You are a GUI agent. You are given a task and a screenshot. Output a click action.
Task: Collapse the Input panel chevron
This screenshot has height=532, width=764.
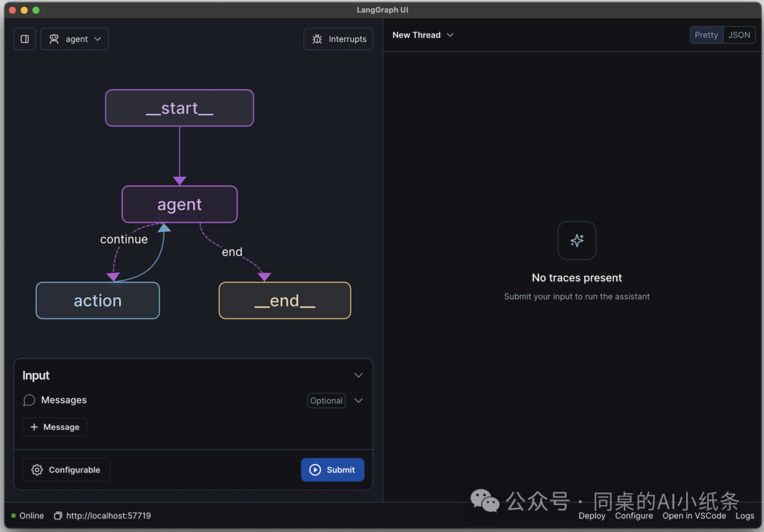coord(359,375)
